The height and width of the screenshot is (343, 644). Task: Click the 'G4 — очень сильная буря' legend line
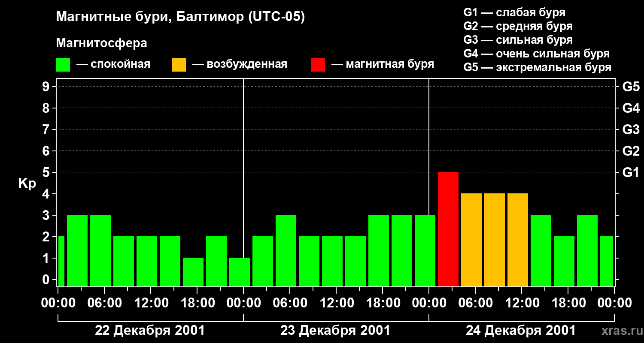537,54
